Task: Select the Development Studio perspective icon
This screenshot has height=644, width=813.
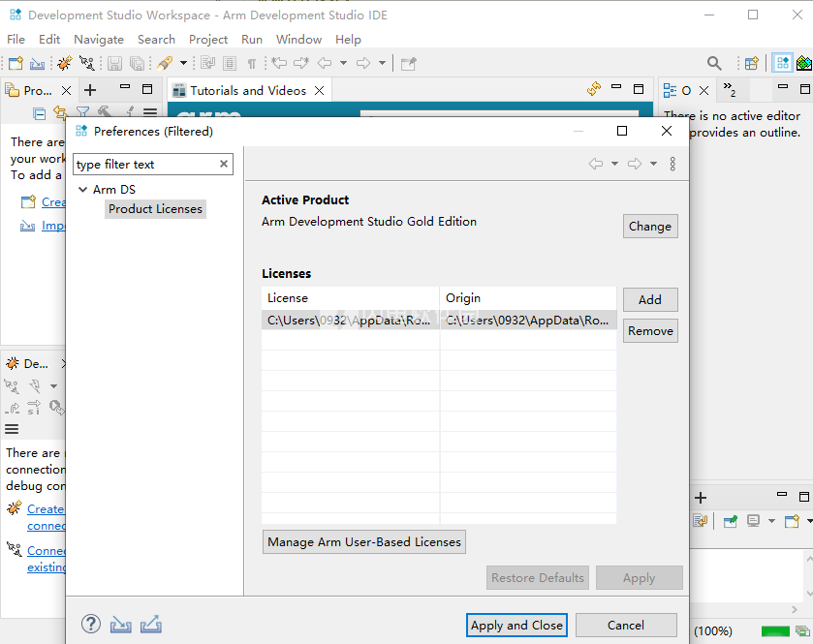Action: (782, 63)
